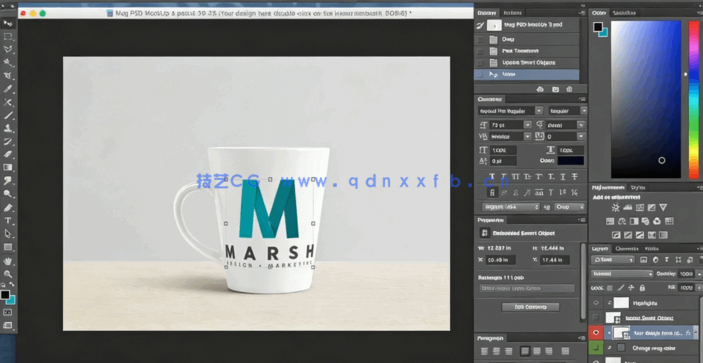Toggle visibility of Change mug color layer
The image size is (703, 363).
pyautogui.click(x=595, y=348)
